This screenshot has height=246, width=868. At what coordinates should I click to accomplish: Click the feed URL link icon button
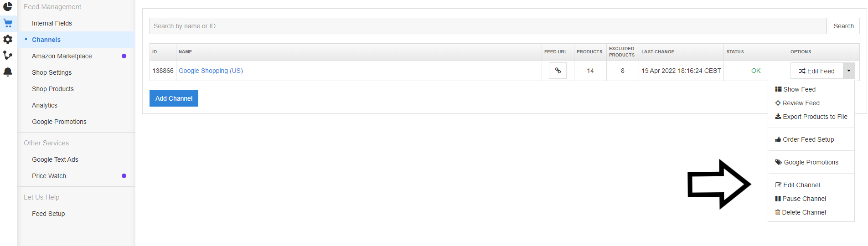click(x=558, y=71)
